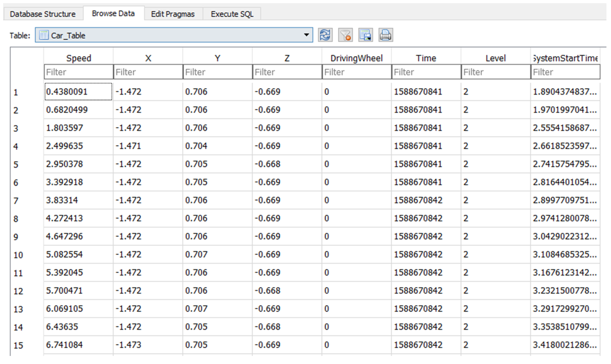Click the Speed column filter field
Screen dimensions: 611x364
[79, 72]
